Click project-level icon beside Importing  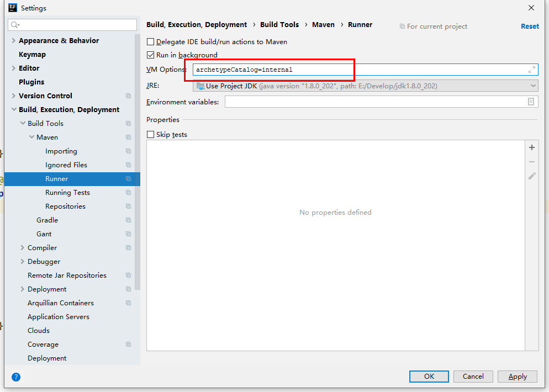point(129,151)
